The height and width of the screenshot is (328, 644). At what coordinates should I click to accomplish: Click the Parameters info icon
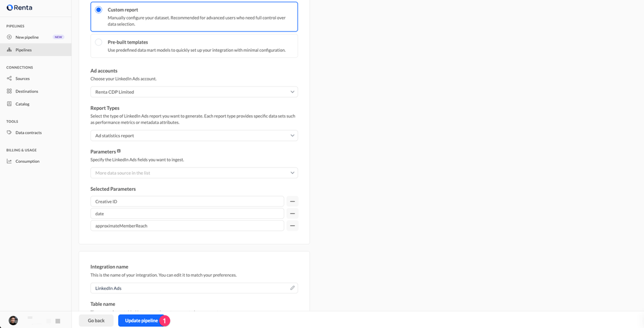point(119,151)
